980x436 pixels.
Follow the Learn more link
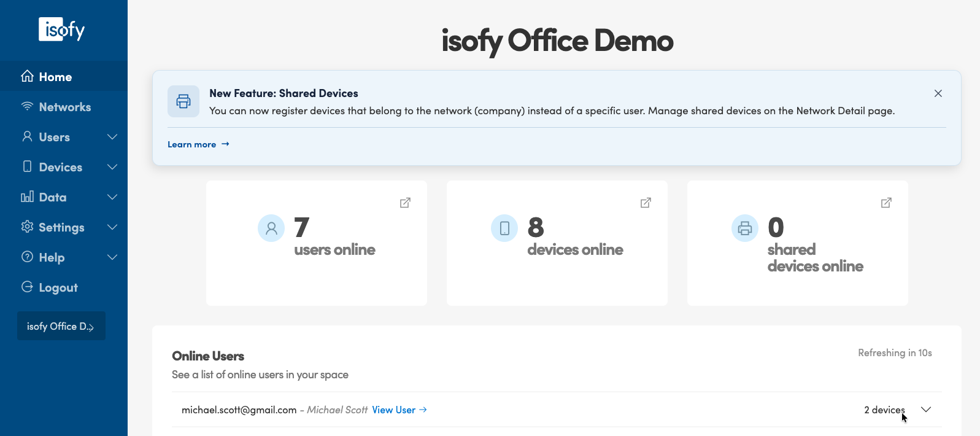click(x=198, y=144)
